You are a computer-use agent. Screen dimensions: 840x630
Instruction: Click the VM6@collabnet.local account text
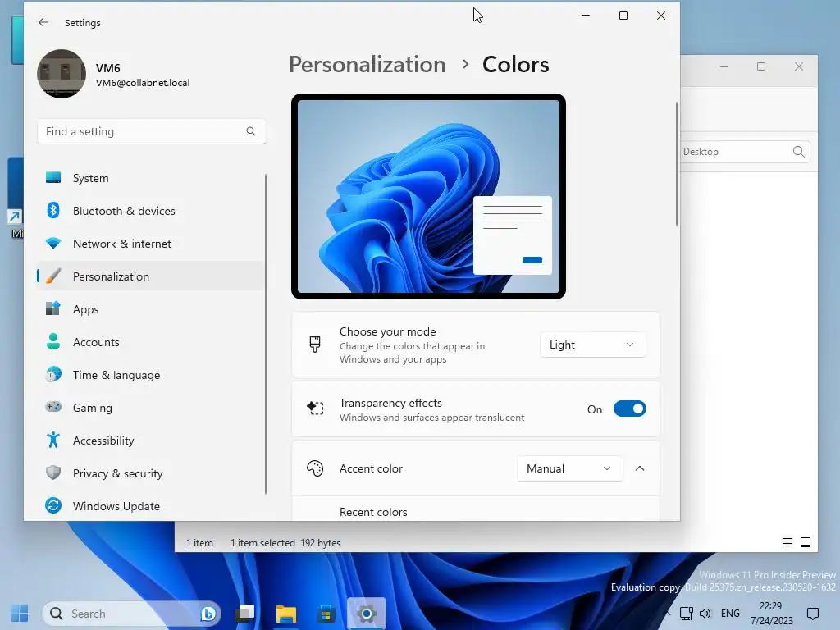pyautogui.click(x=143, y=83)
